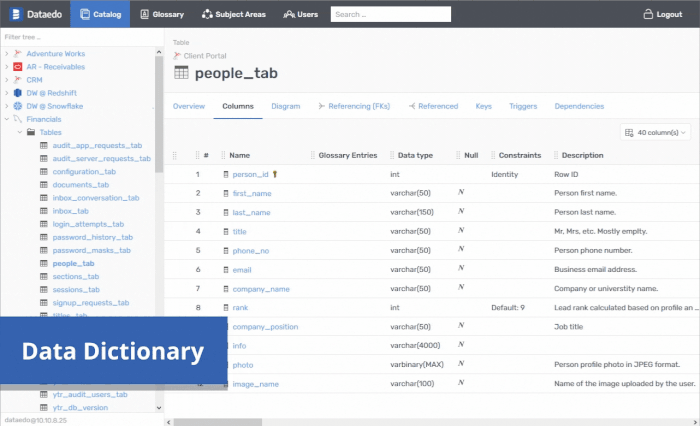Click the large table icon beside people_tab heading
700x426 pixels.
pyautogui.click(x=181, y=73)
